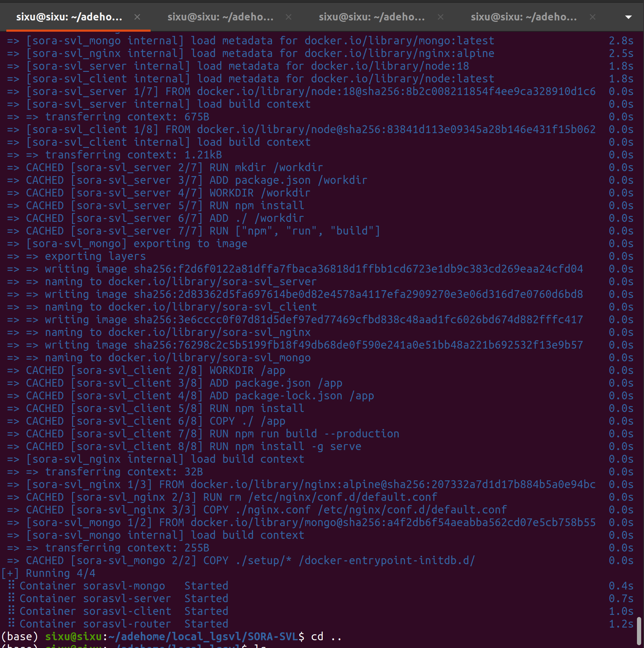644x648 pixels.
Task: Close the active first terminal tab
Action: tap(137, 17)
